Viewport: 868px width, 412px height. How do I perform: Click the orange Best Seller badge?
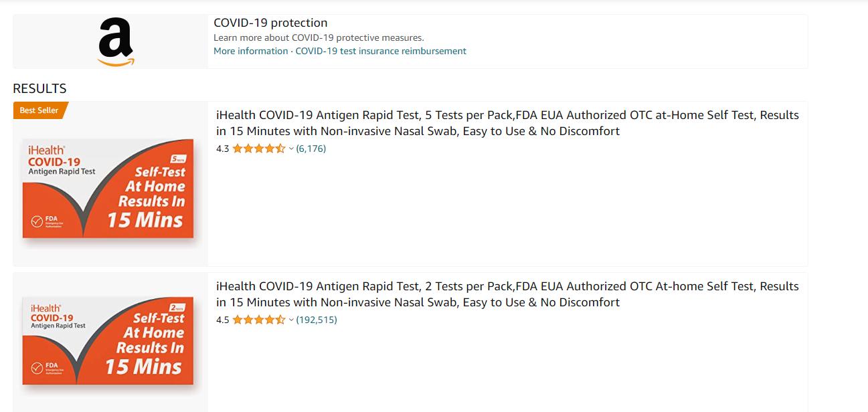pyautogui.click(x=39, y=110)
